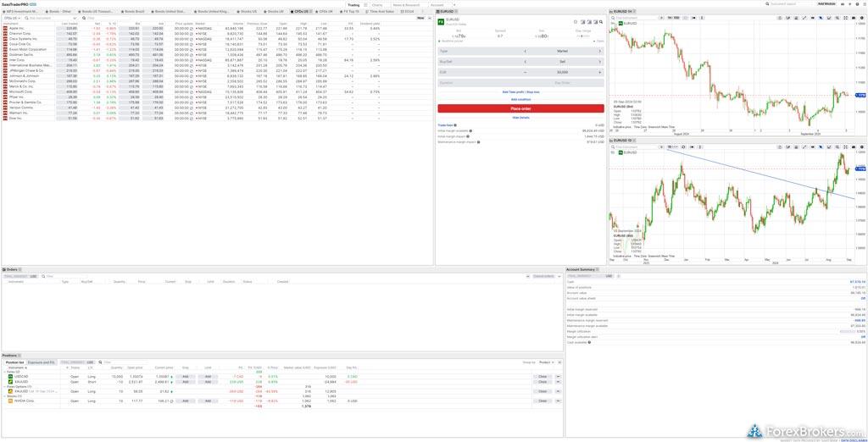The height and width of the screenshot is (442, 868).
Task: Click Add stop for USDCAD position
Action: coord(186,377)
